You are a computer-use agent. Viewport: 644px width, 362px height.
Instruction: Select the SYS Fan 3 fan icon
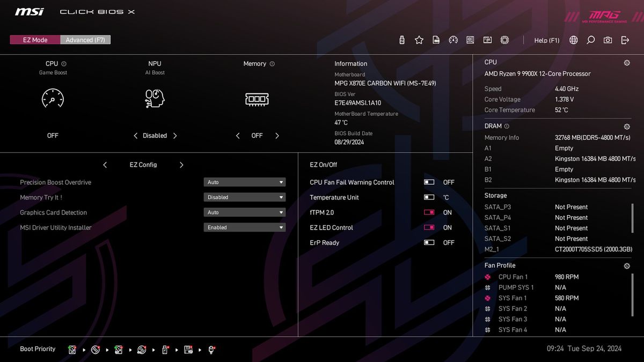click(488, 319)
